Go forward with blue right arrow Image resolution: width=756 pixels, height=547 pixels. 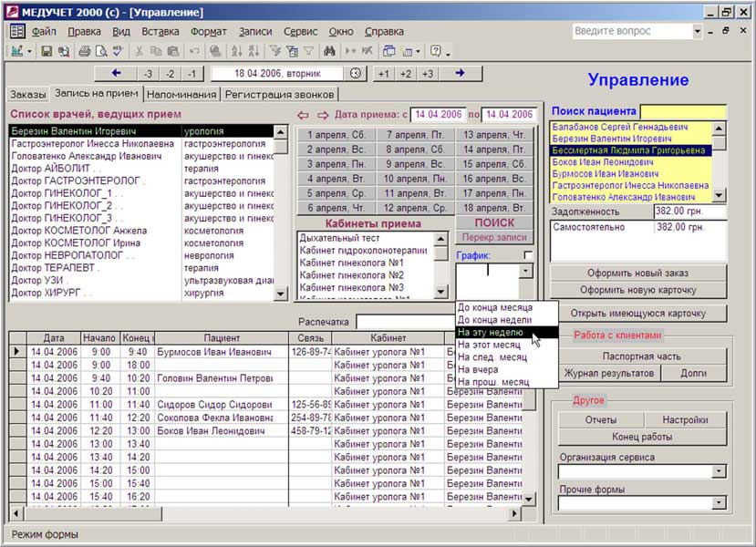tap(460, 73)
